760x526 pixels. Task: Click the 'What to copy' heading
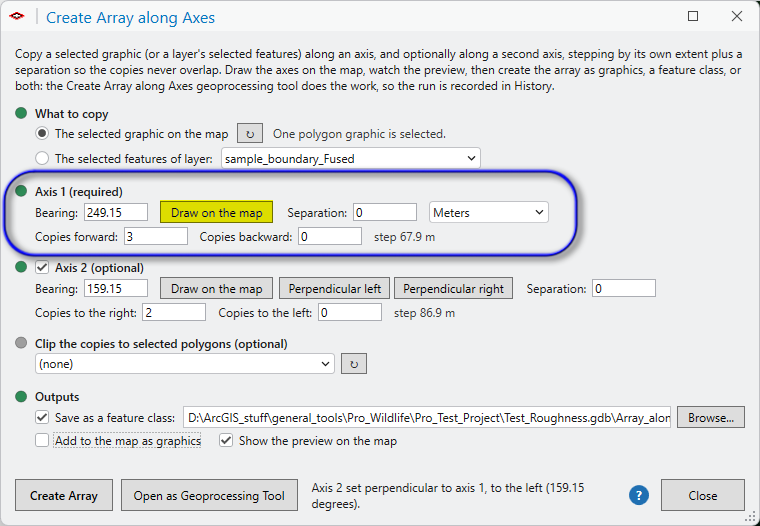point(71,114)
